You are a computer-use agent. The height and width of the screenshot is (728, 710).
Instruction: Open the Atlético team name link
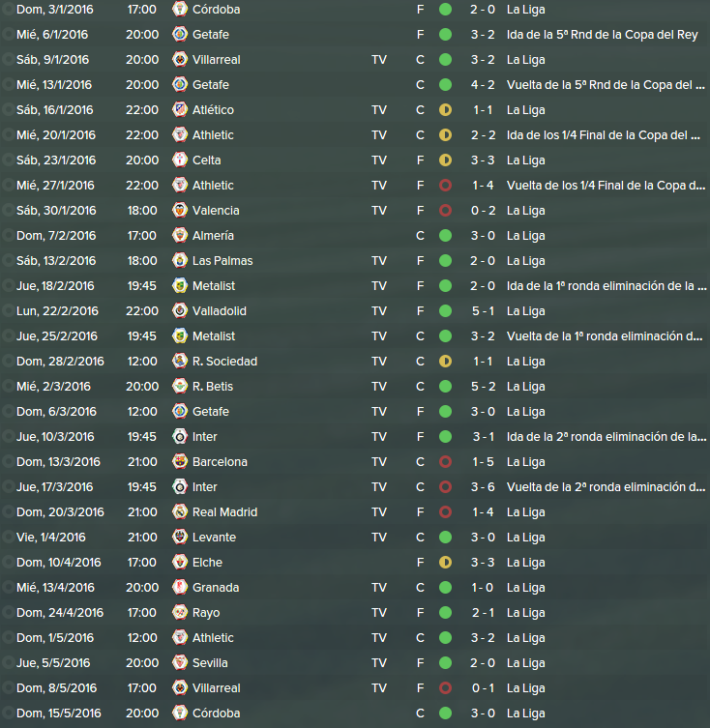coord(213,110)
